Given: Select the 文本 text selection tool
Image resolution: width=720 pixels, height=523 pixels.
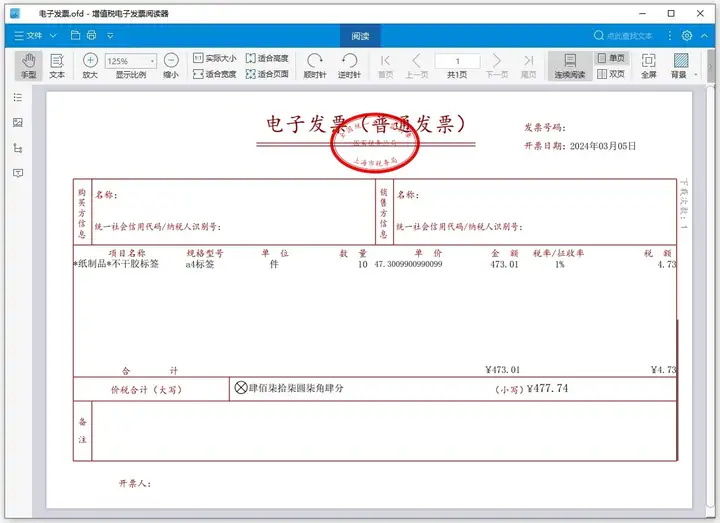Looking at the screenshot, I should click(x=57, y=66).
